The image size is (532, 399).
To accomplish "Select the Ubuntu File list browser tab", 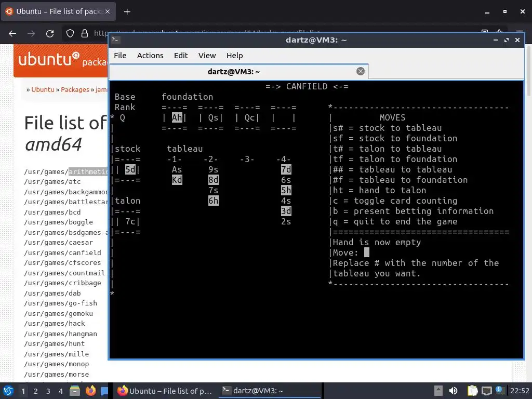I will click(59, 11).
